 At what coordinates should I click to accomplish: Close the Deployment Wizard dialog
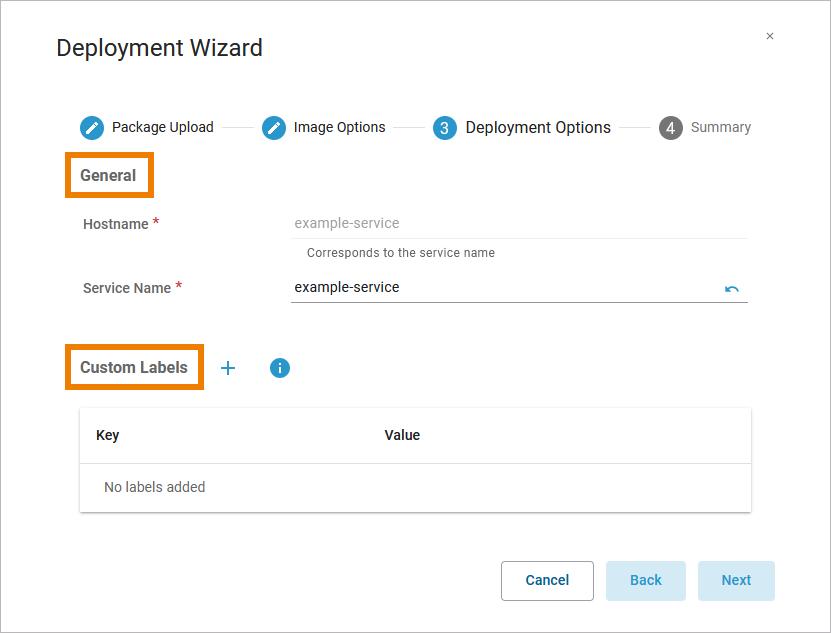click(770, 36)
